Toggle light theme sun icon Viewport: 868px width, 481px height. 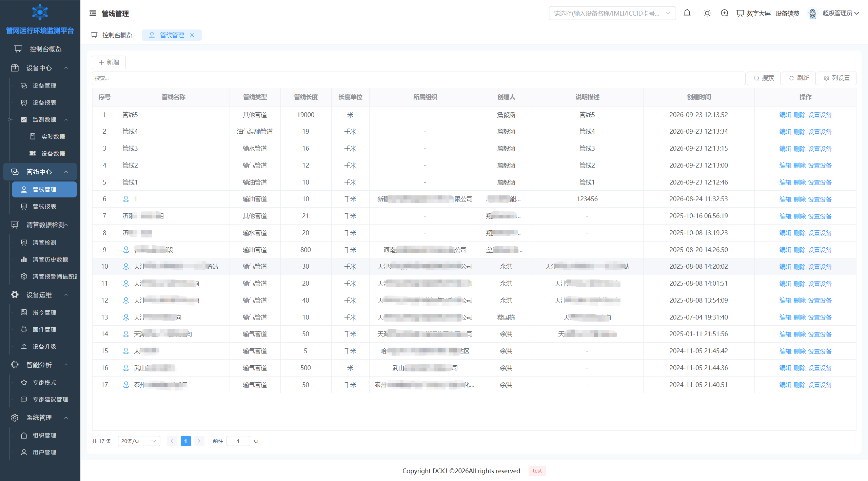pyautogui.click(x=707, y=13)
